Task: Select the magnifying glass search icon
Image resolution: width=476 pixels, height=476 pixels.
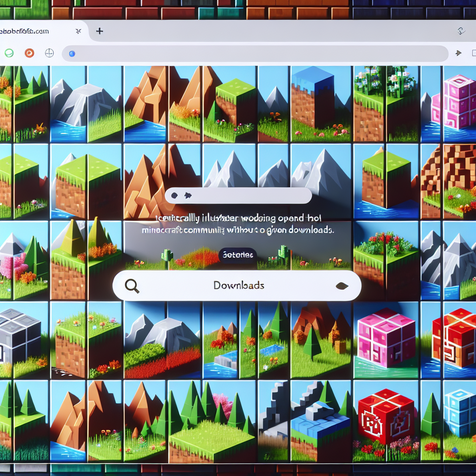Action: (132, 285)
